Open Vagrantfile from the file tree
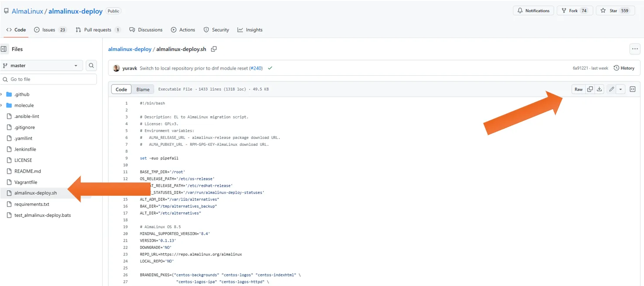 (x=26, y=182)
